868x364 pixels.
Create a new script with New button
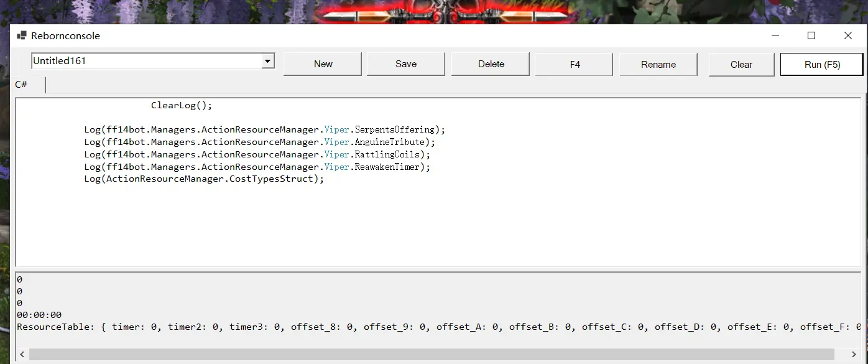tap(323, 64)
